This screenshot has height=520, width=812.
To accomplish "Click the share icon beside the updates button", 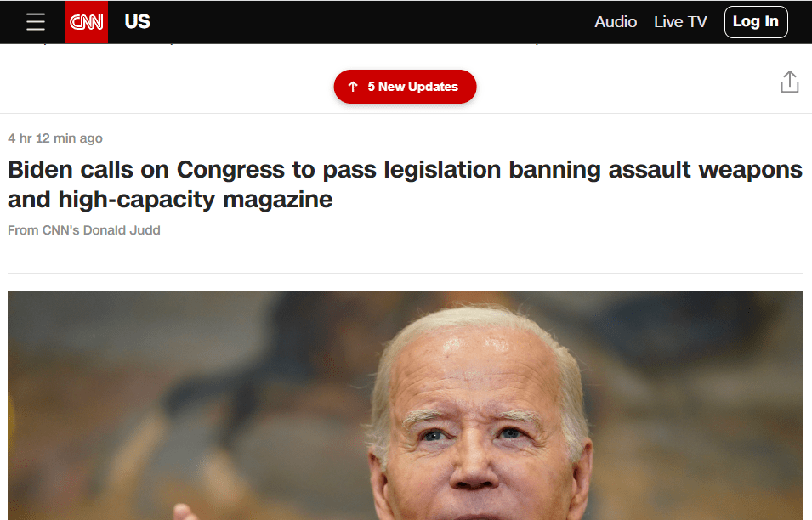I will [x=789, y=82].
